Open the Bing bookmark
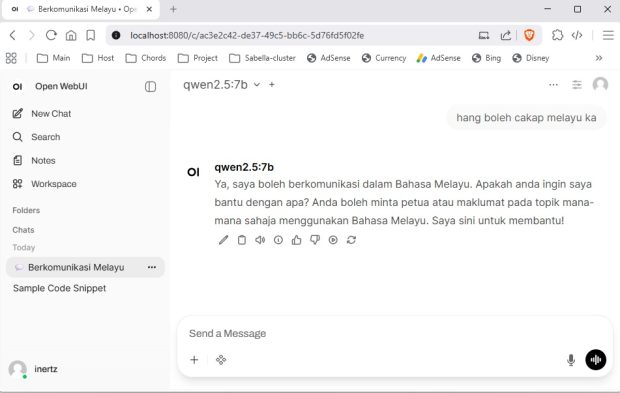This screenshot has width=620, height=393. tap(486, 58)
